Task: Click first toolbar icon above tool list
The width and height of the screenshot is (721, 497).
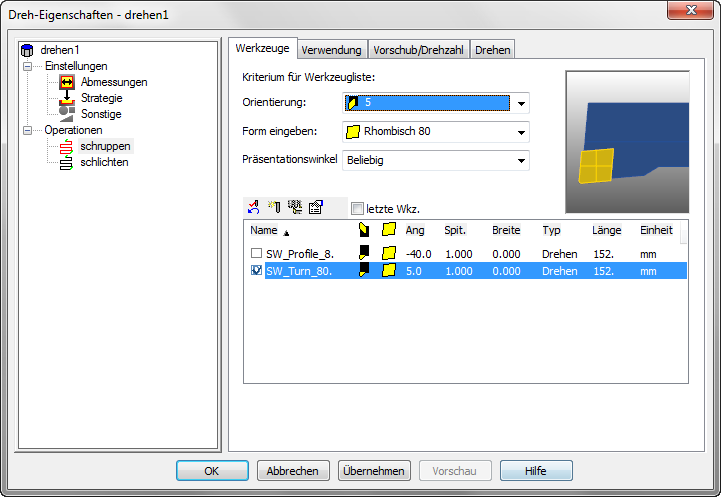Action: (253, 207)
